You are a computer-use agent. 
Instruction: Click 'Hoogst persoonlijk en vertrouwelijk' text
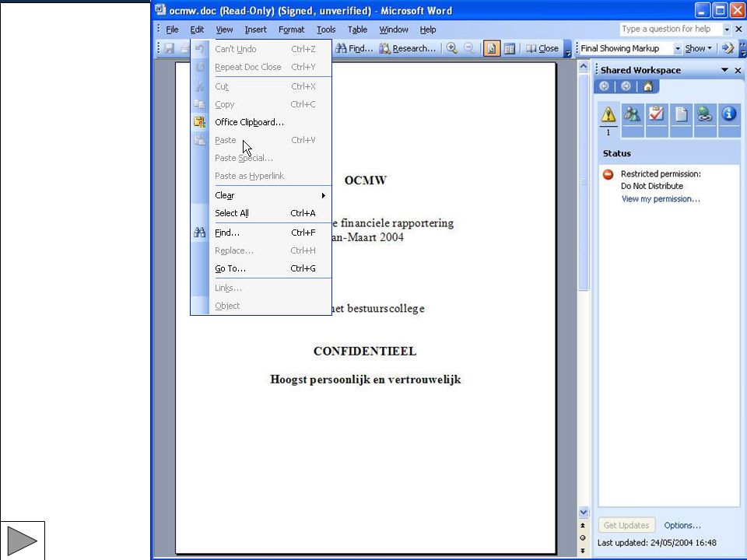click(366, 380)
